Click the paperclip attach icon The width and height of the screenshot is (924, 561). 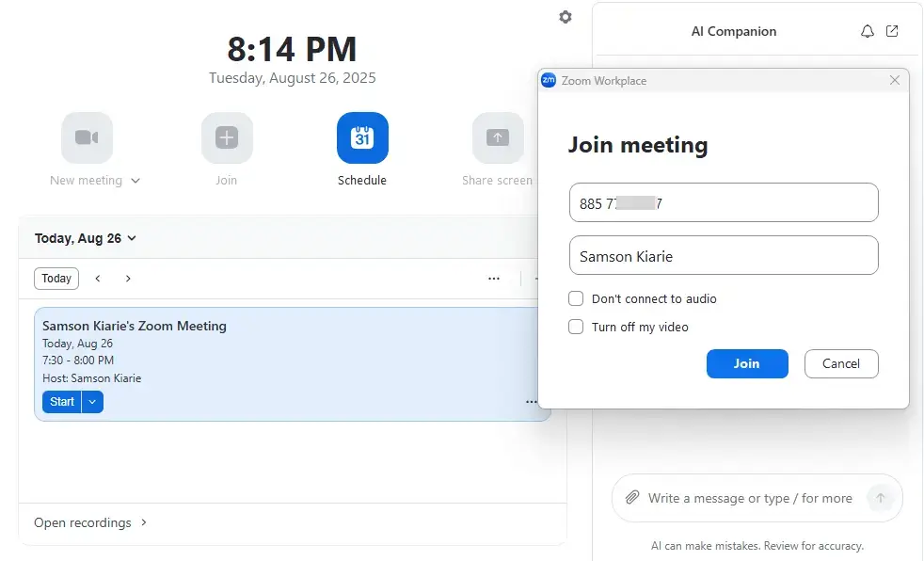(632, 498)
